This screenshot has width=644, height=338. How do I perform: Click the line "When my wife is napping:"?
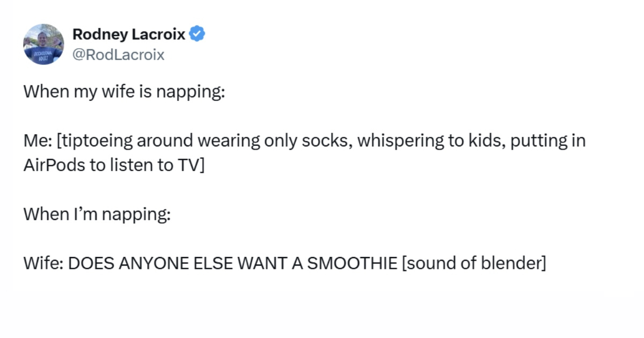[x=123, y=92]
